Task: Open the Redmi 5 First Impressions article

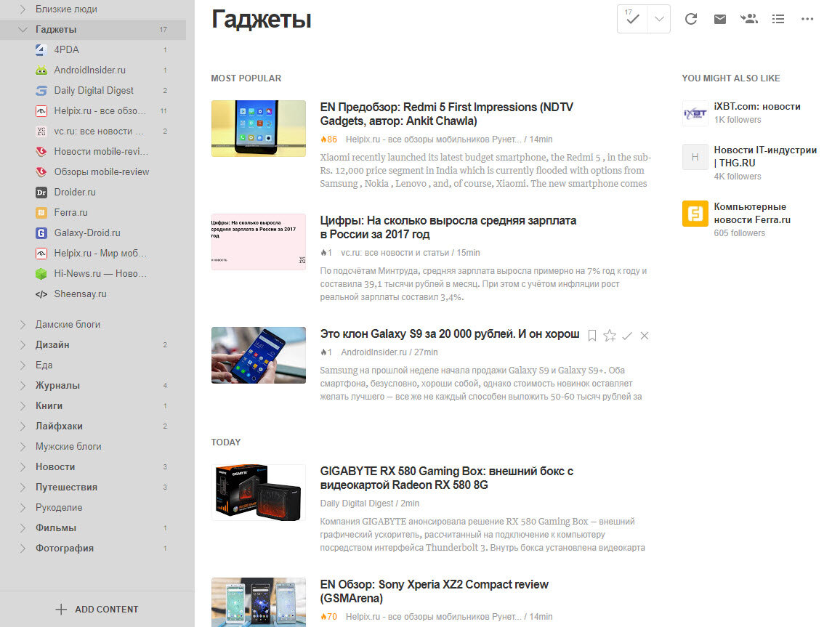Action: (446, 114)
